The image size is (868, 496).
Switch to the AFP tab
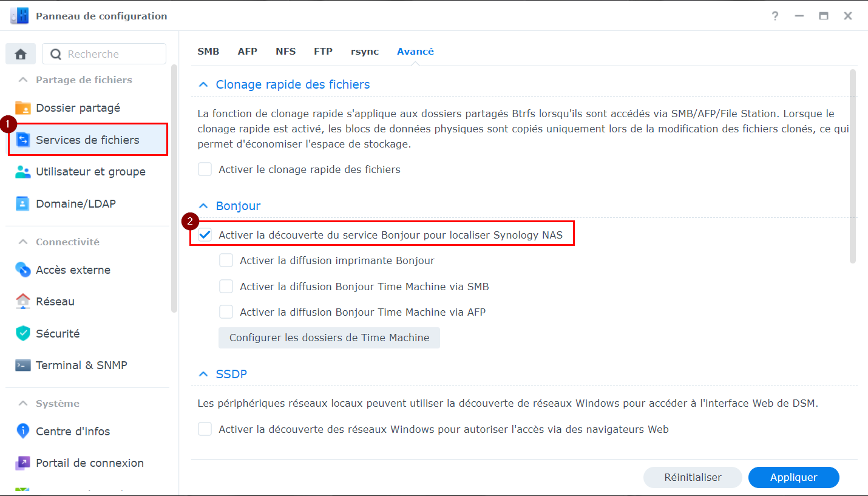pos(248,52)
